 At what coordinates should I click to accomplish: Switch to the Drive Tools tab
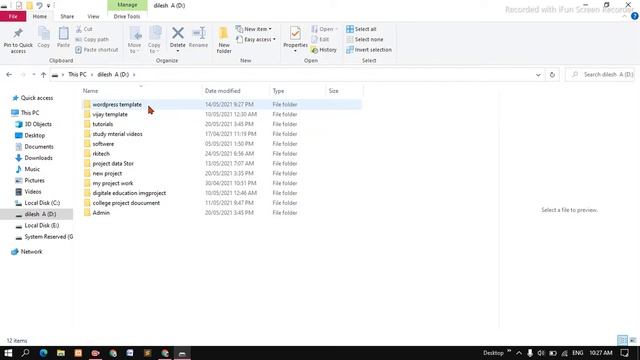pyautogui.click(x=127, y=16)
